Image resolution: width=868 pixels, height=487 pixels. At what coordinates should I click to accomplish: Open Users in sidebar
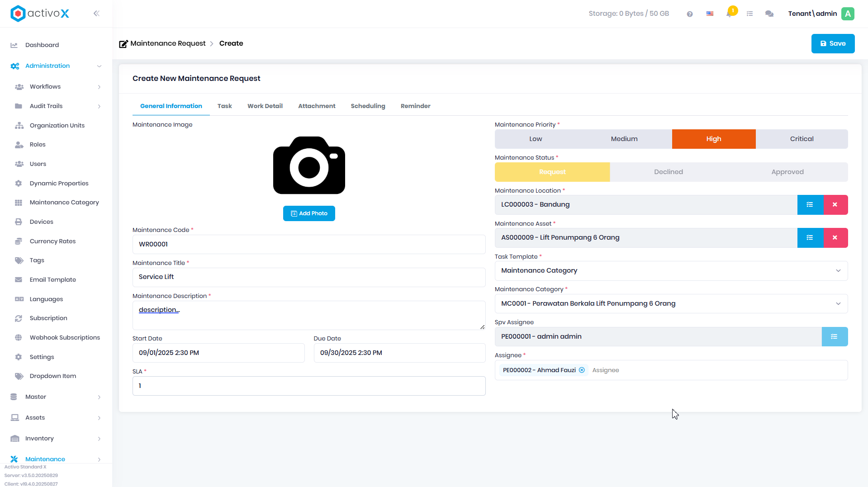point(38,164)
